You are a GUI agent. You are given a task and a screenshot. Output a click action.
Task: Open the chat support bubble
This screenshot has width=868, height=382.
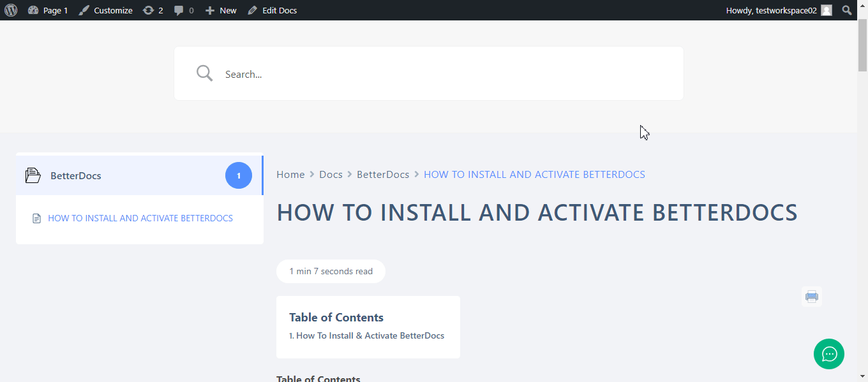click(828, 354)
